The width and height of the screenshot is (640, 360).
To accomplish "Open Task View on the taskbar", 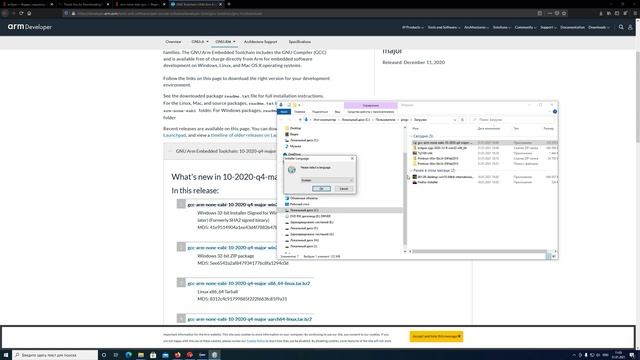I will tap(116, 355).
